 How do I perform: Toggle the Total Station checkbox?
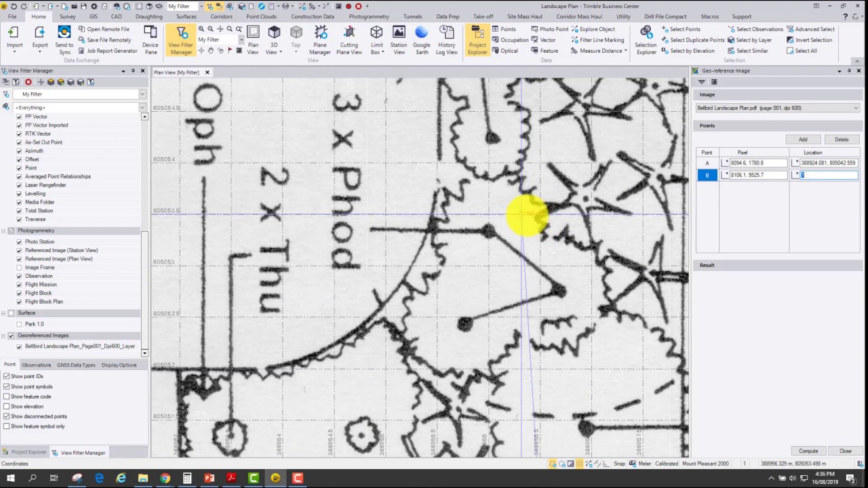19,211
